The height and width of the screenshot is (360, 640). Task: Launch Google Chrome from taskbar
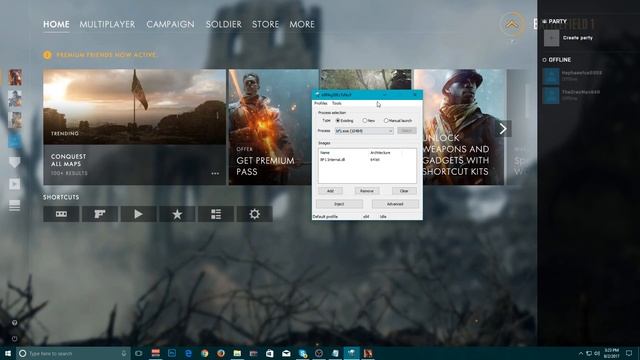pyautogui.click(x=204, y=353)
